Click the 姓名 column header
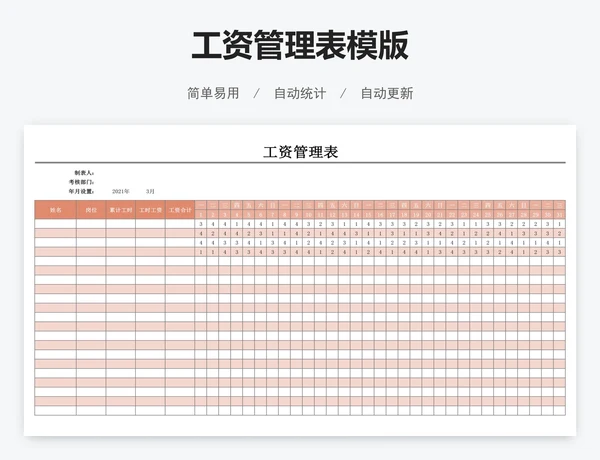The image size is (600, 460). pos(55,210)
